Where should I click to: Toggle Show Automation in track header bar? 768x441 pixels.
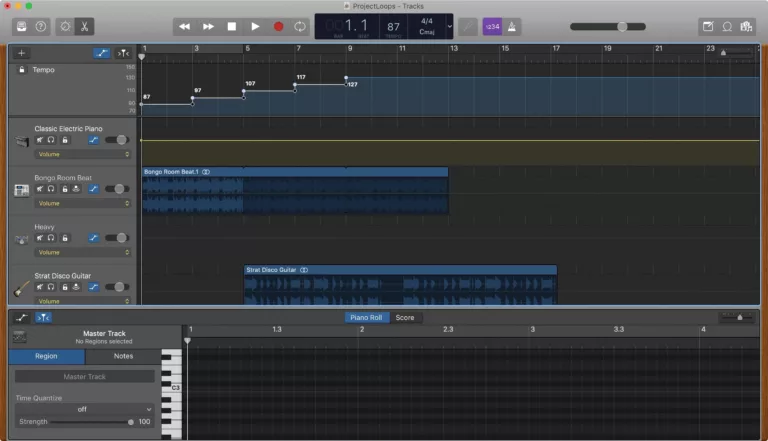point(102,53)
